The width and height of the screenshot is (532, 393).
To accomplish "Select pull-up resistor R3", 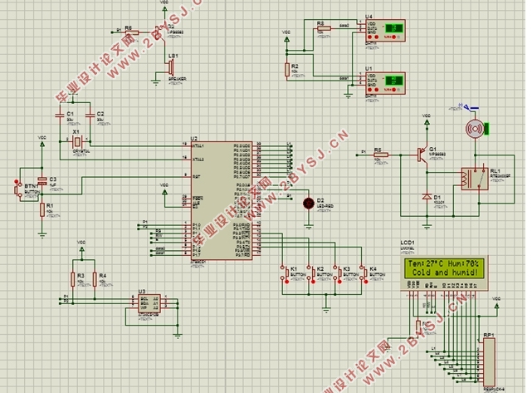I will [72, 279].
